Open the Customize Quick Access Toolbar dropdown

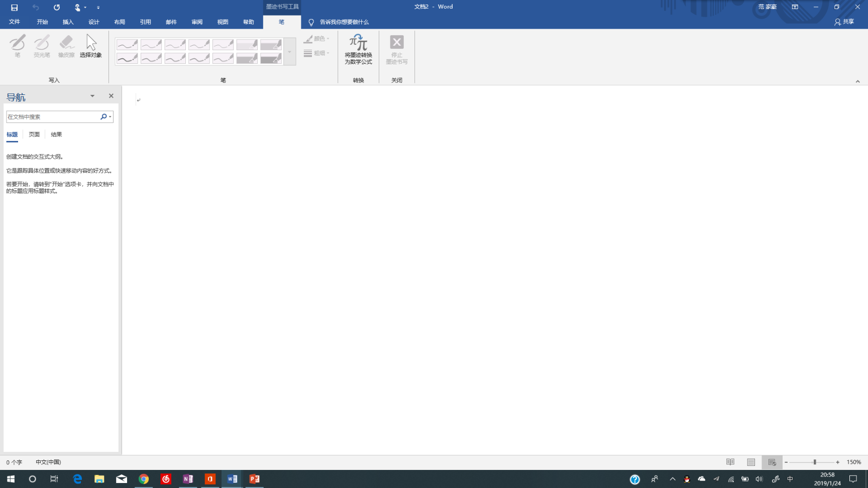click(x=98, y=8)
